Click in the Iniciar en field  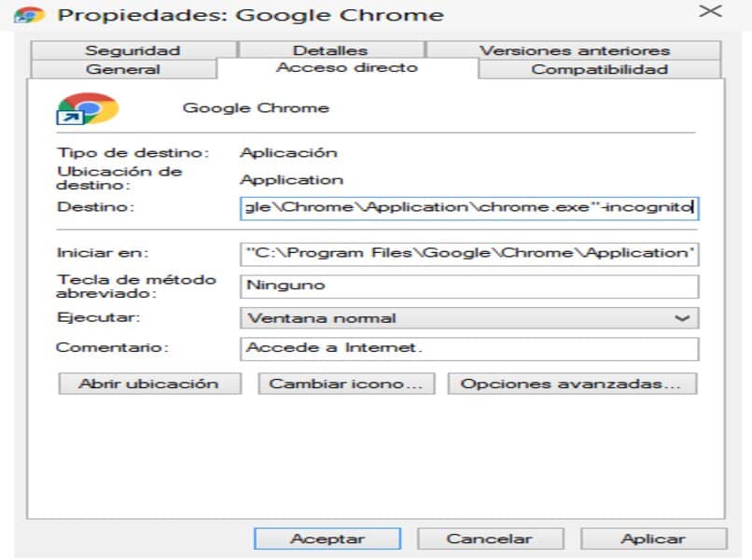click(x=469, y=254)
